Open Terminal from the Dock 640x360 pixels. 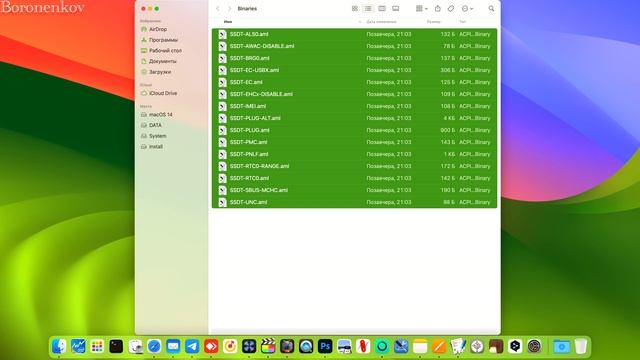coord(116,347)
